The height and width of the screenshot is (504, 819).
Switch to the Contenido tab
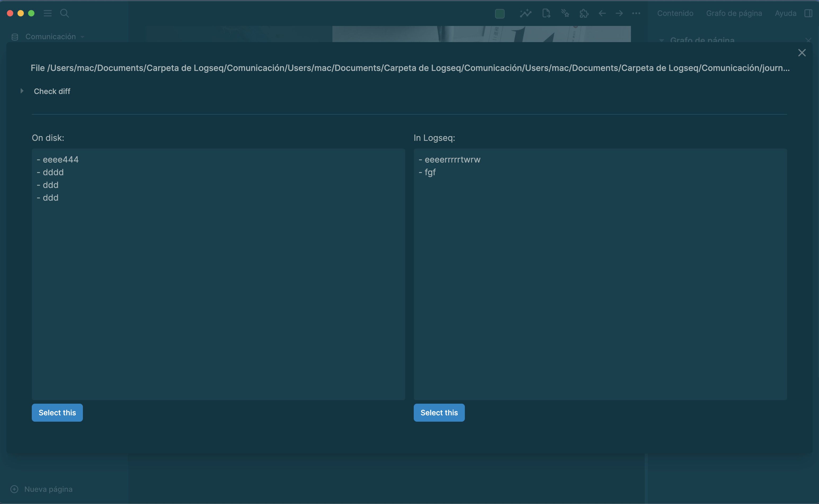[x=675, y=13]
